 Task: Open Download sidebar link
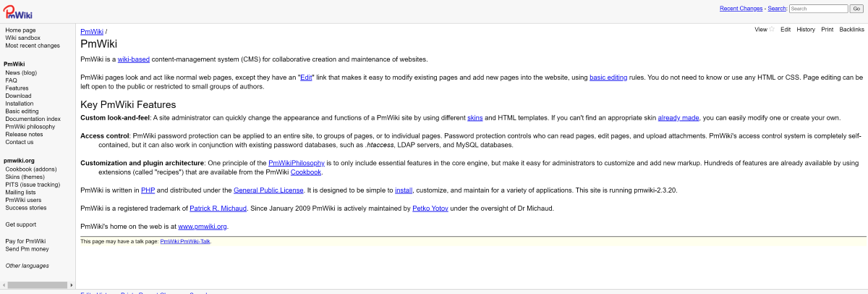[x=18, y=96]
